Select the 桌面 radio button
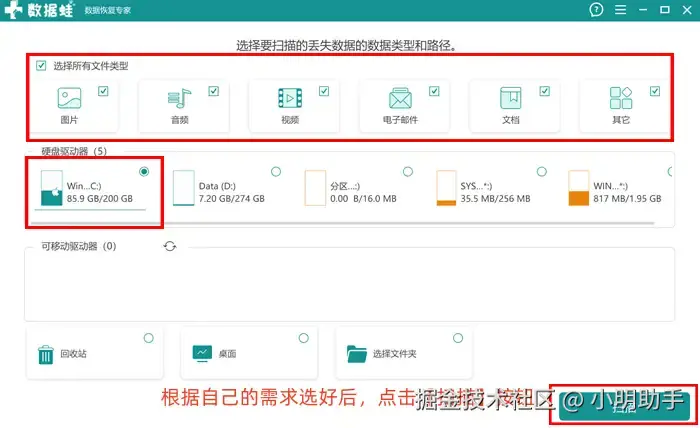 pyautogui.click(x=304, y=338)
